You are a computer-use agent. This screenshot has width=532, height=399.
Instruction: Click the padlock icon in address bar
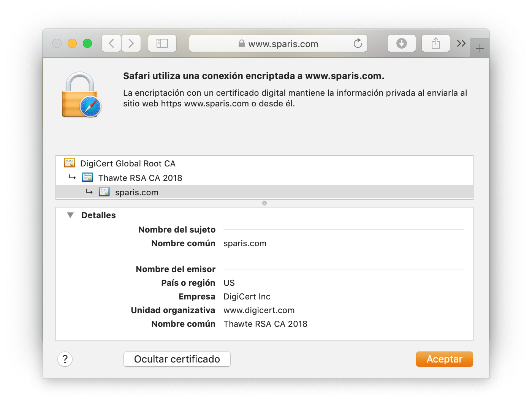tap(241, 44)
